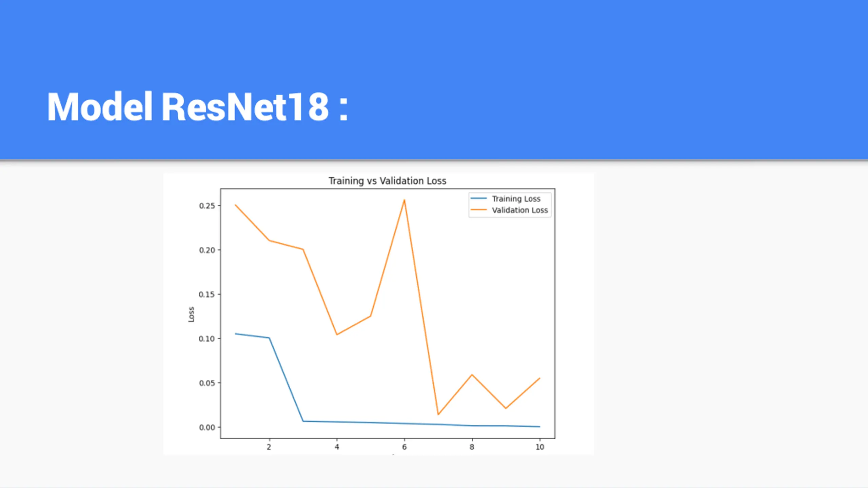Click the 0.20 y-axis tick label
This screenshot has height=488, width=868.
[x=207, y=250]
